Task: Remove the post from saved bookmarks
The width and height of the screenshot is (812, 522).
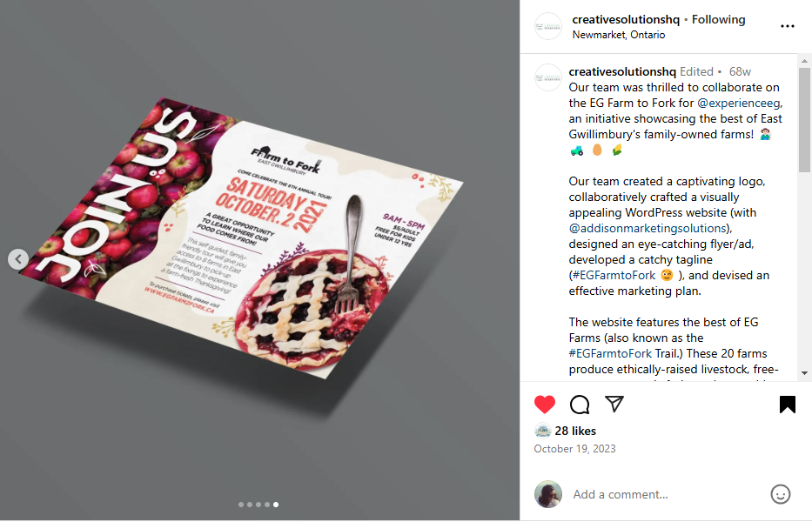Action: 787,405
